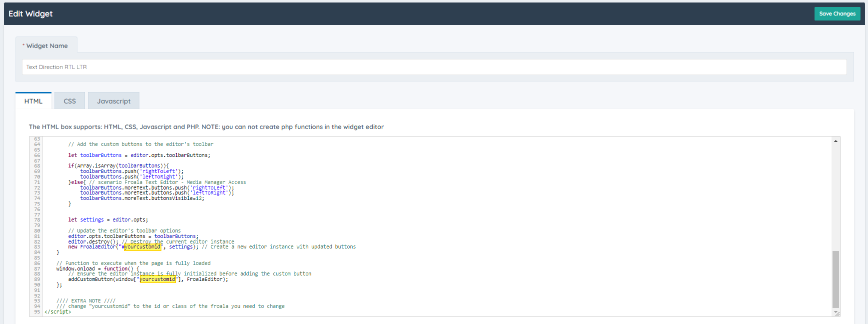
Task: Click "editor.opts.toolbarButtons = toolbarButtons;" line
Action: click(x=133, y=236)
